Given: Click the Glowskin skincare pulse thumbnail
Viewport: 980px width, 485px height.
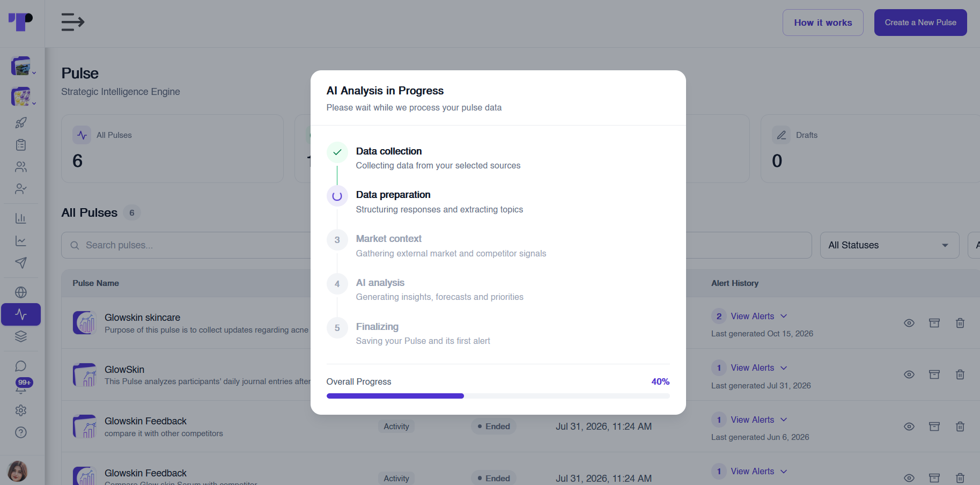Looking at the screenshot, I should [x=85, y=322].
